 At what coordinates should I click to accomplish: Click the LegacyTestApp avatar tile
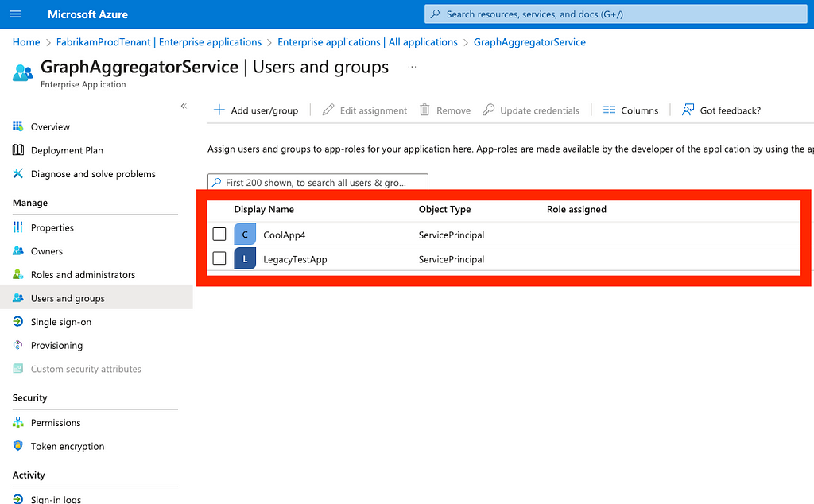coord(245,258)
